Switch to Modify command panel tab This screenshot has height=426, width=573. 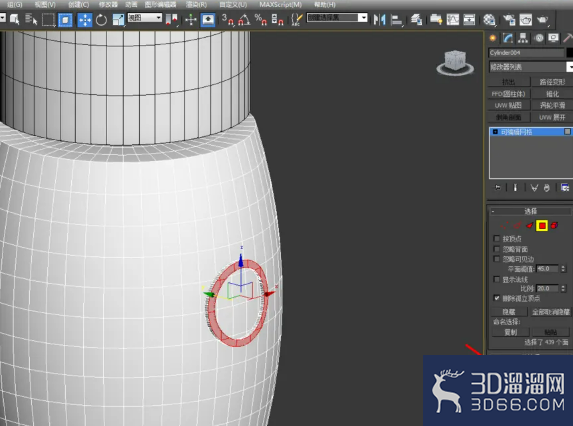(x=508, y=38)
